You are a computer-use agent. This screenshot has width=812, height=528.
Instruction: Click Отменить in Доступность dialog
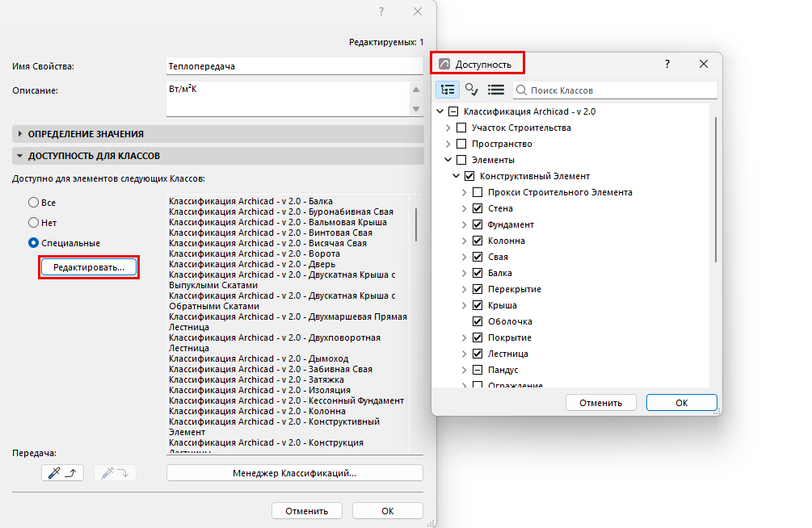[x=600, y=403]
